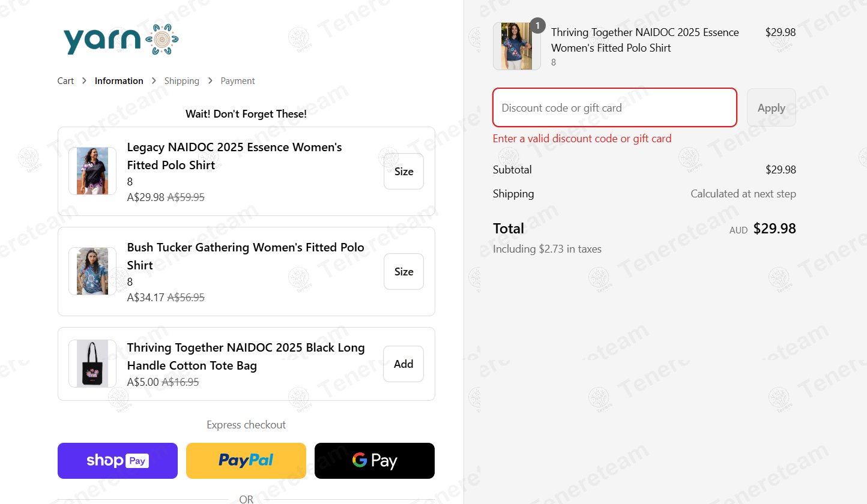Choose Size for Legacy NAIDOC polo
This screenshot has height=504, width=867.
tap(403, 172)
